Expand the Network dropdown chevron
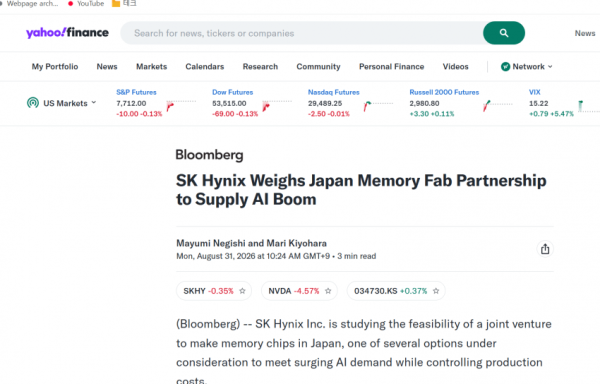The image size is (600, 384). pyautogui.click(x=550, y=67)
